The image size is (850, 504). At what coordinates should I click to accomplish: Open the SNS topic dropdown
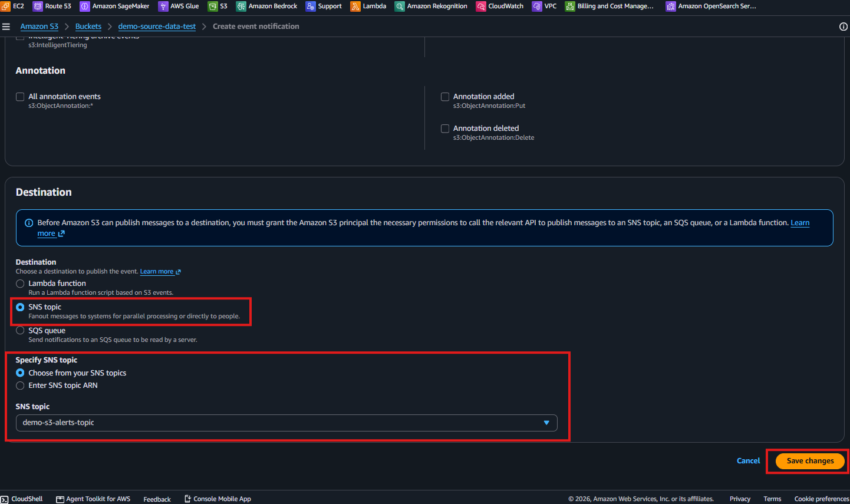286,423
